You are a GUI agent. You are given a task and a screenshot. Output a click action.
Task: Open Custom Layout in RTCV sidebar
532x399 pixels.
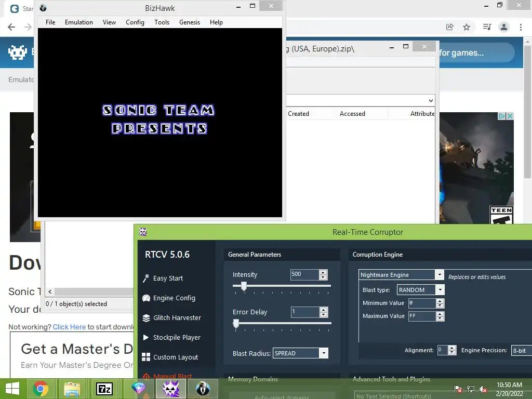pos(170,357)
